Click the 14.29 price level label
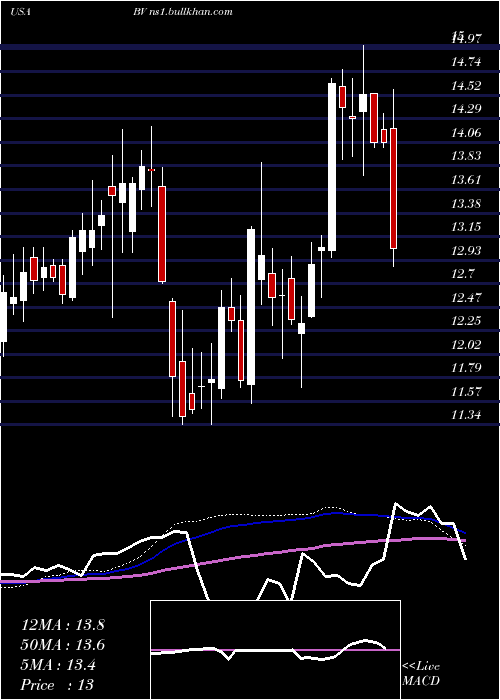The image size is (500, 700). point(466,108)
